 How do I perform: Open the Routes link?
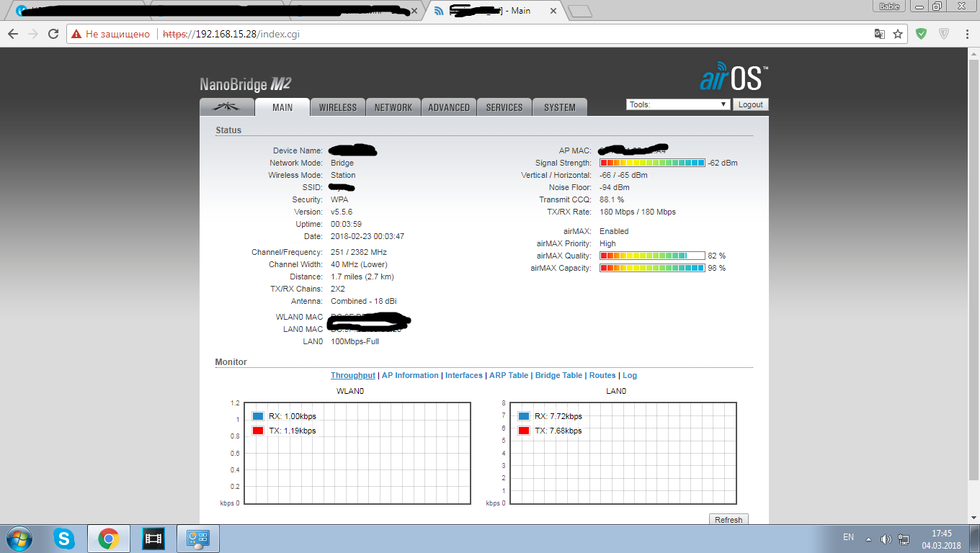[602, 375]
